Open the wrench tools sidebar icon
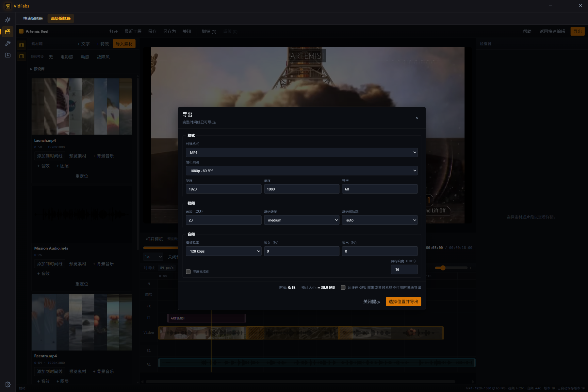Screen dimensions: 588x392 coord(8,43)
